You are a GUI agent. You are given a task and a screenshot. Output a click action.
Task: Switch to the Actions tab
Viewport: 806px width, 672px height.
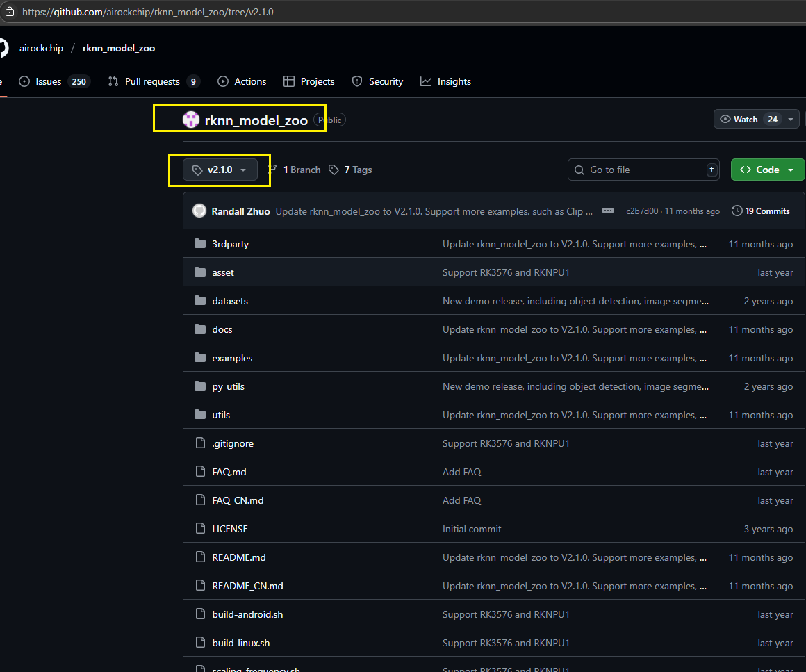242,81
